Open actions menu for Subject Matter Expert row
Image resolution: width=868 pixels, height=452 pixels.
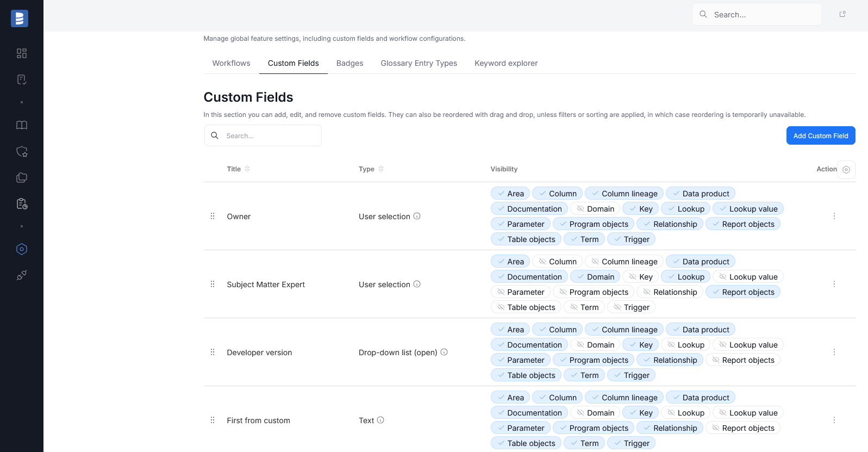[834, 284]
